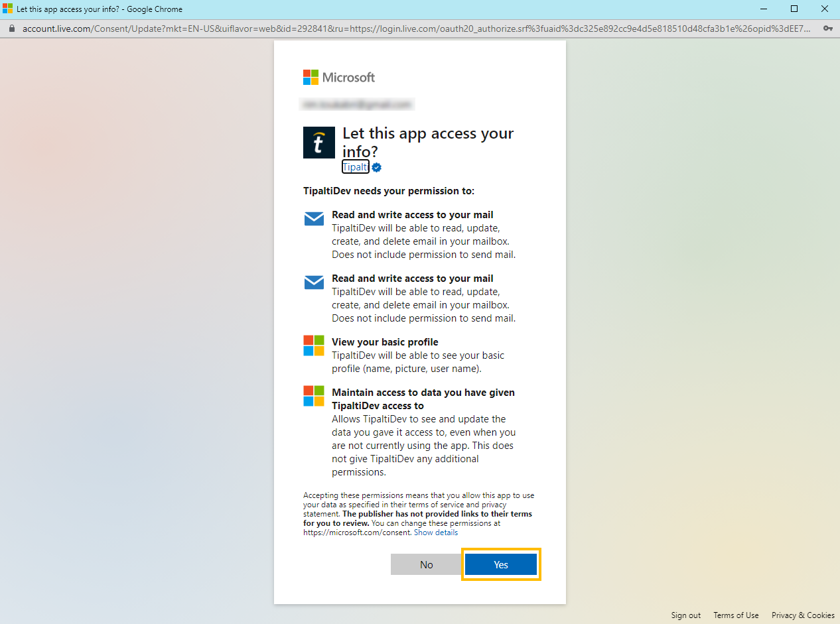Click the blurred email address text
Screen dimensions: 840x624
coord(358,104)
